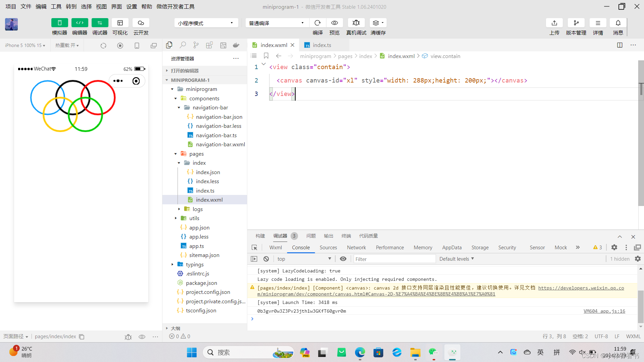
Task: Open index.less file
Action: point(207,181)
